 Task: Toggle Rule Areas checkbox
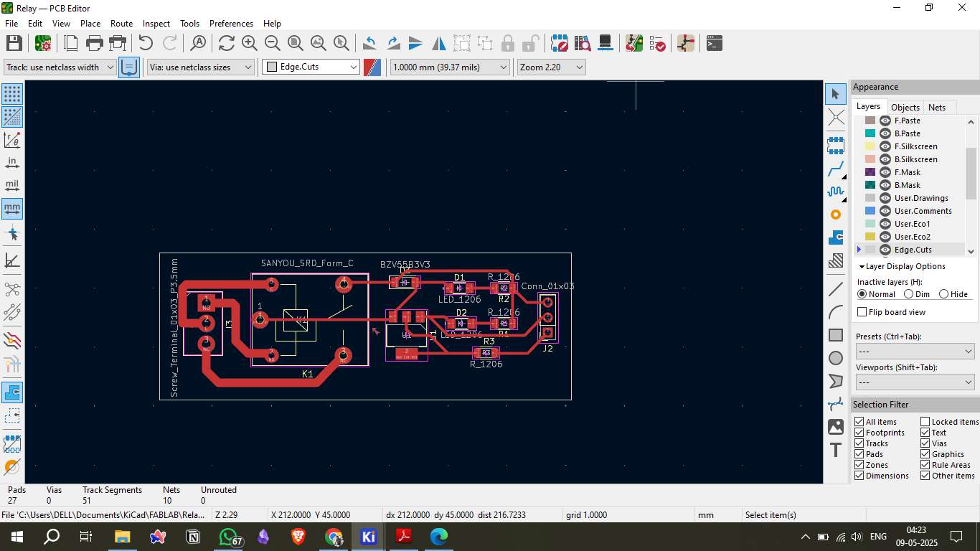click(x=925, y=465)
